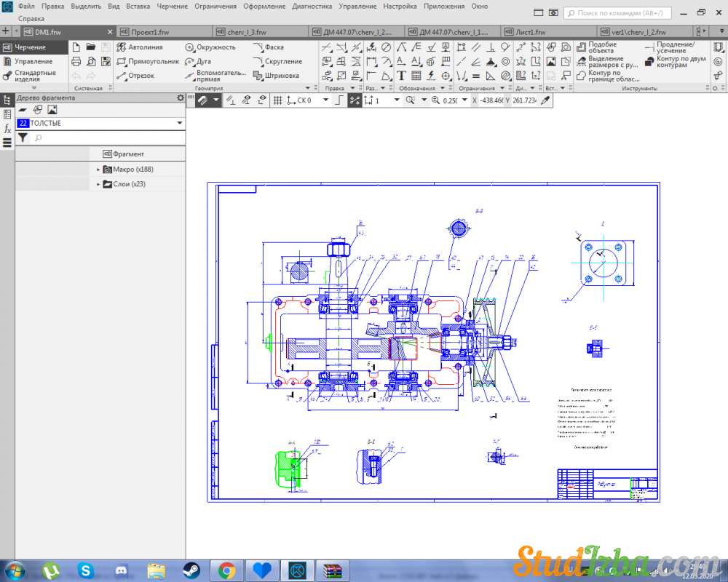Toggle the snaps magnet button
The width and height of the screenshot is (728, 582).
(203, 100)
